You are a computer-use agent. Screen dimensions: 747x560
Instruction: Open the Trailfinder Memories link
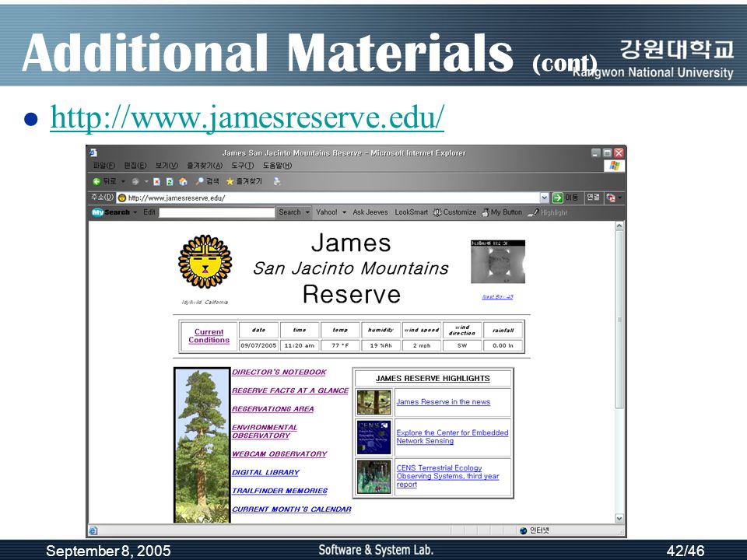279,491
